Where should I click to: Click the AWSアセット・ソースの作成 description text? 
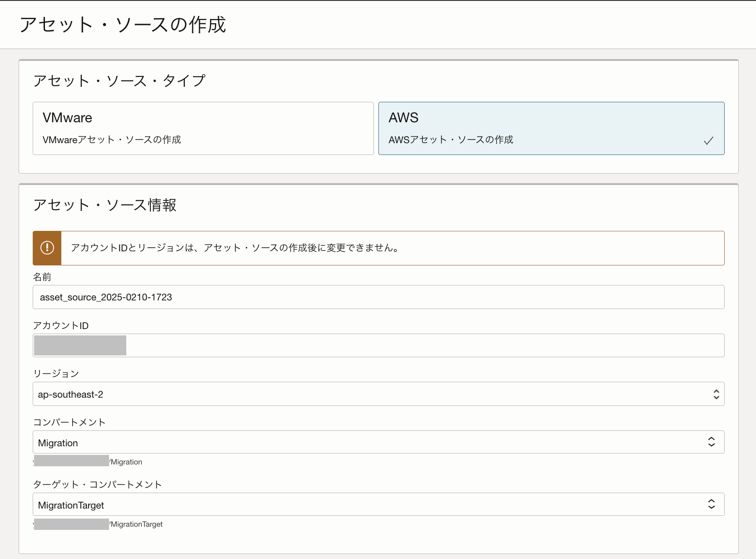[451, 140]
